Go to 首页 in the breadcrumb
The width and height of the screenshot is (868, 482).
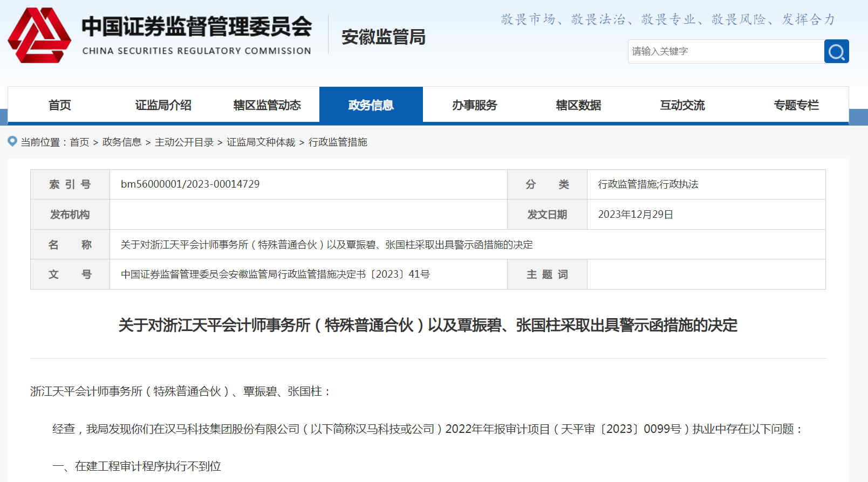pos(79,142)
